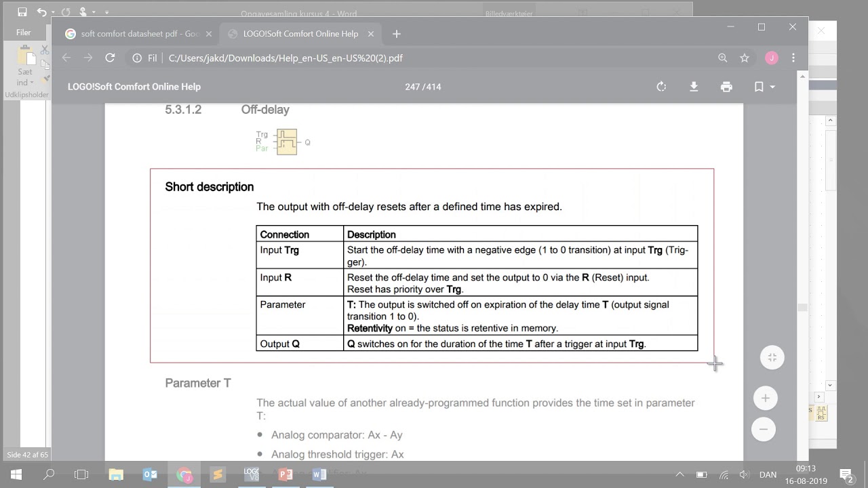The image size is (868, 488).
Task: Open the taskbar clock showing 09:13
Action: 806,474
